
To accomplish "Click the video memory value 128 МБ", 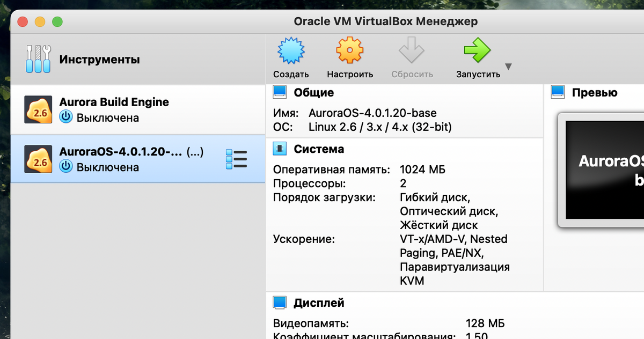I will click(x=485, y=323).
